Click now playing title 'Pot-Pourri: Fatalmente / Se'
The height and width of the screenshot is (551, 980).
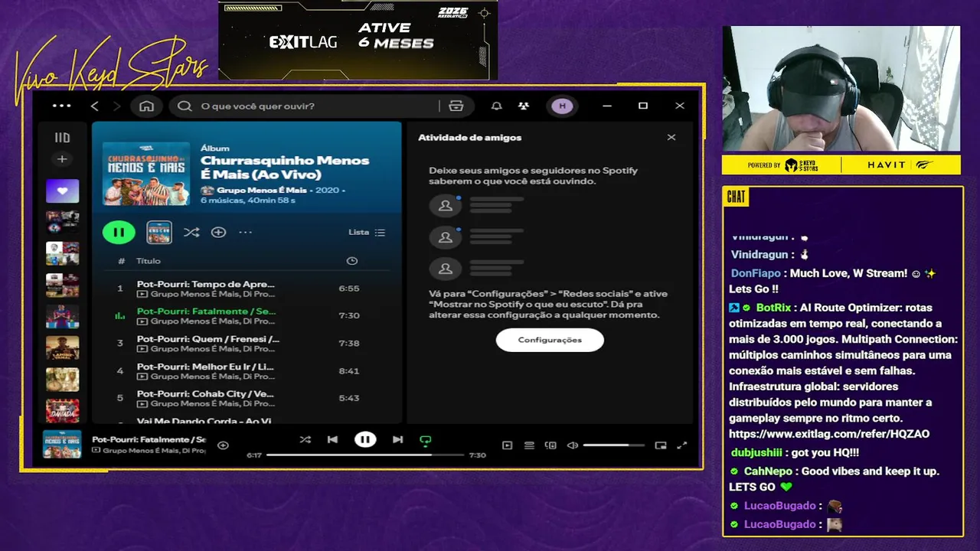tap(149, 440)
